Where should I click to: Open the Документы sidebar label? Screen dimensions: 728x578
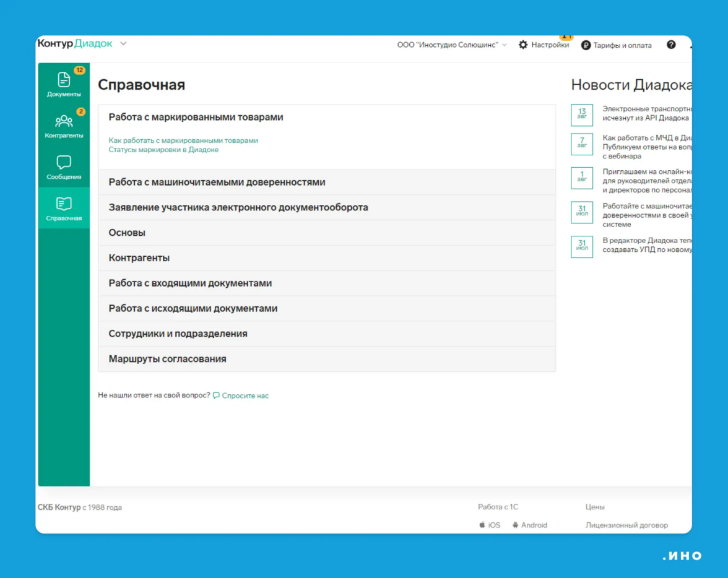click(64, 94)
